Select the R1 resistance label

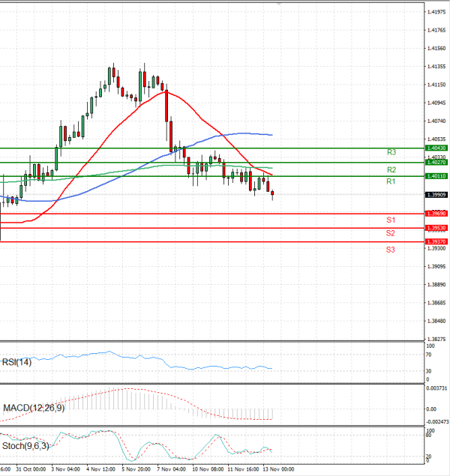[x=391, y=182]
